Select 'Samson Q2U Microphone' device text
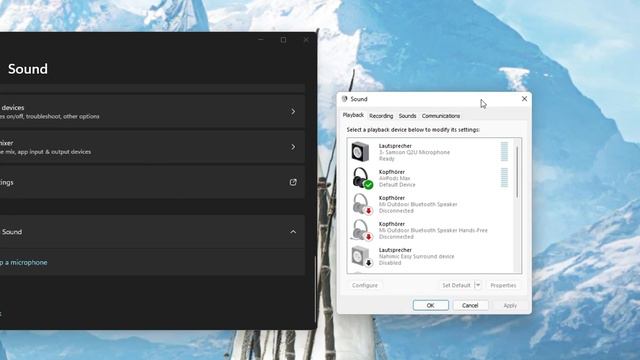The width and height of the screenshot is (640, 360). coord(414,152)
